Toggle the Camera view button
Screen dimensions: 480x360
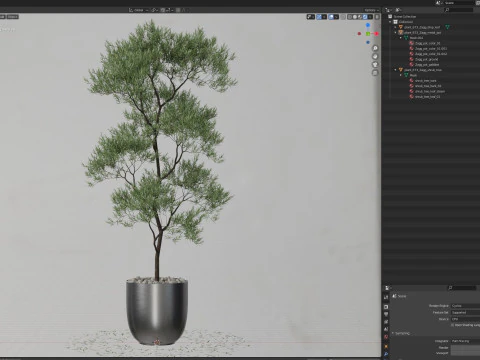pyautogui.click(x=375, y=65)
